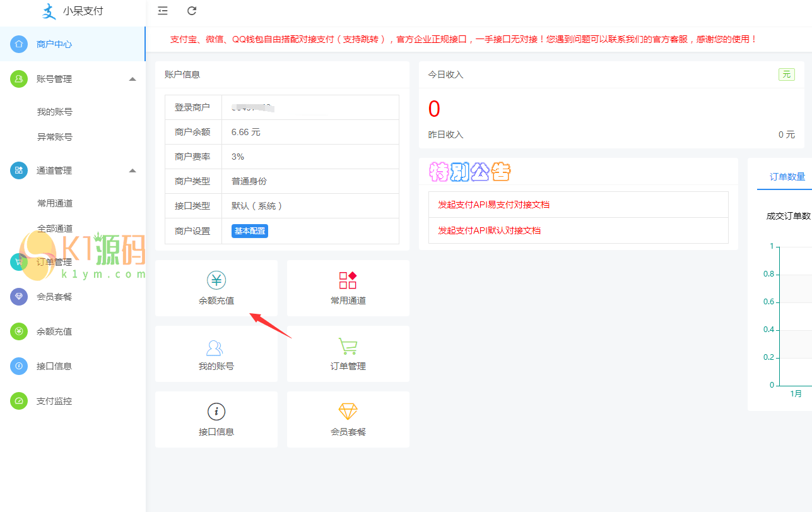Click the 基本配置 button

(250, 231)
